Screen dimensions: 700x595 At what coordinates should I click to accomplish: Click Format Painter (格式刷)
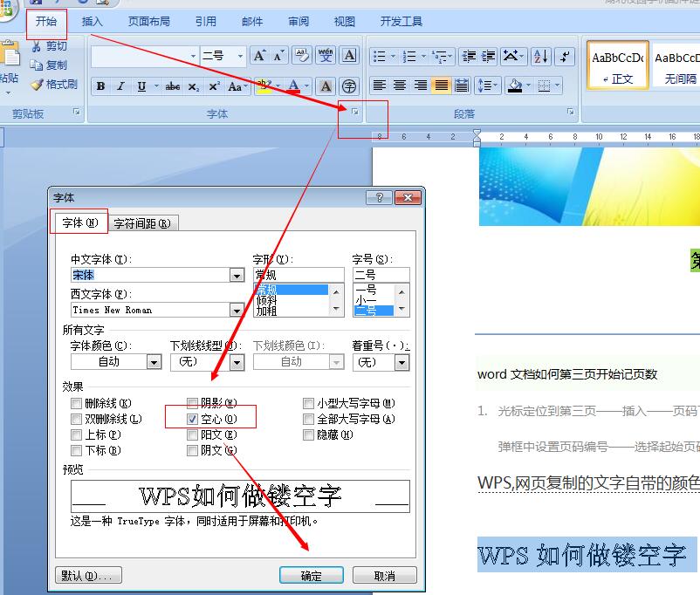pos(53,84)
